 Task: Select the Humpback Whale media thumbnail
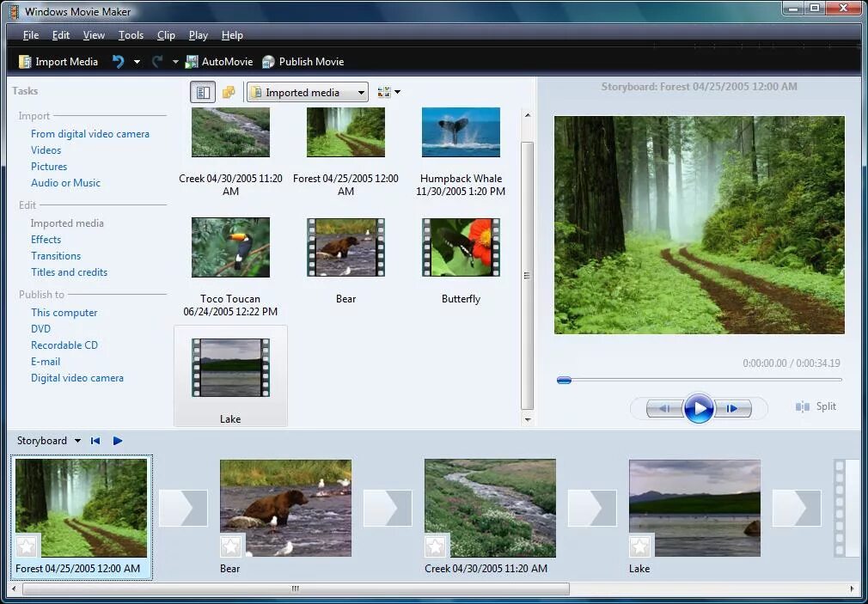coord(461,132)
